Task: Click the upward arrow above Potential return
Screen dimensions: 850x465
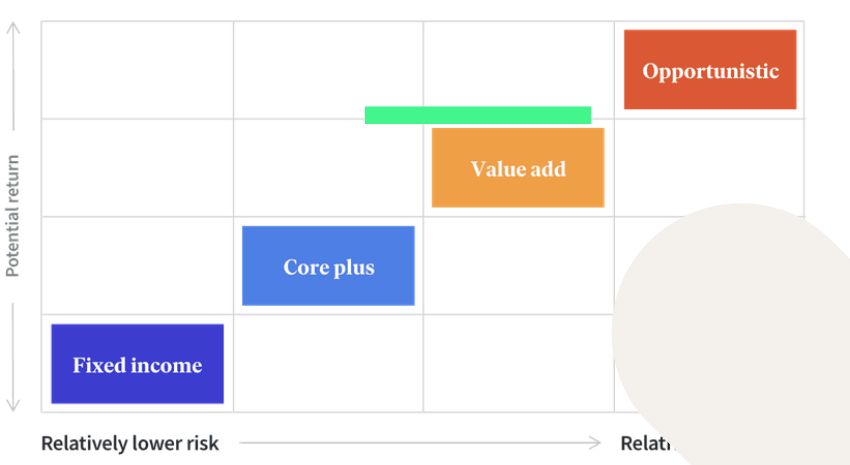Action: tap(13, 76)
